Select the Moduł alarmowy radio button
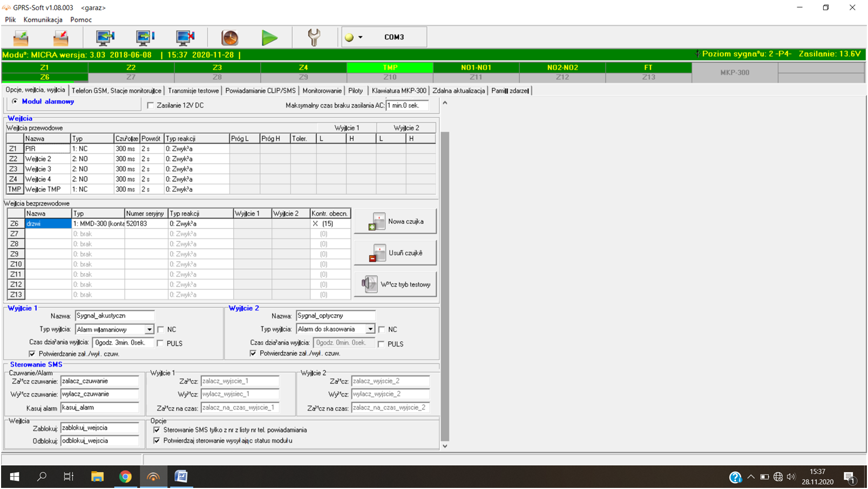The image size is (868, 489). point(15,101)
